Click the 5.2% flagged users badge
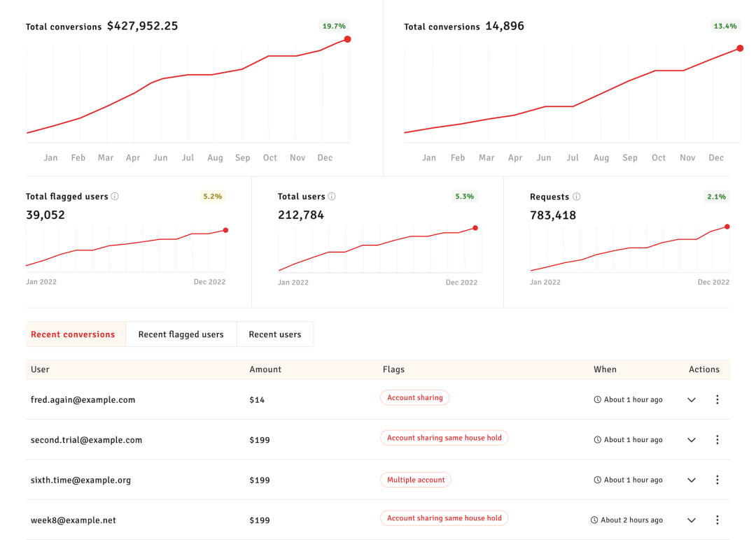This screenshot has height=540, width=756. tap(212, 196)
